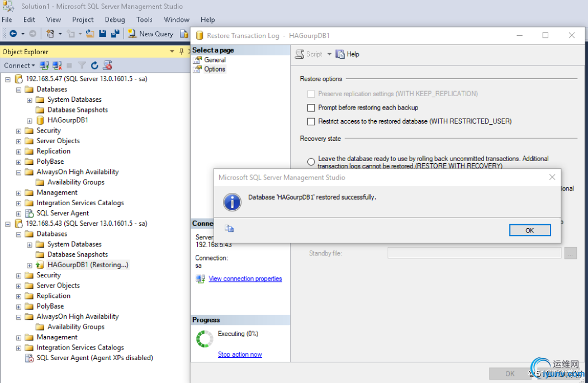Click the Standby file input field
The width and height of the screenshot is (588, 383).
[474, 253]
